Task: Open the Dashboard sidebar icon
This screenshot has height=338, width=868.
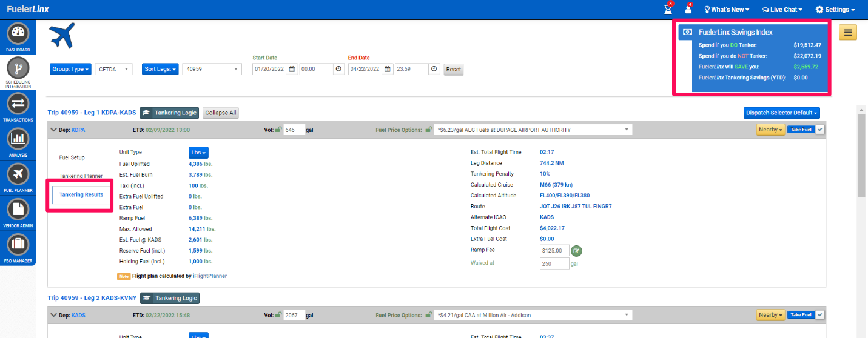Action: (18, 35)
